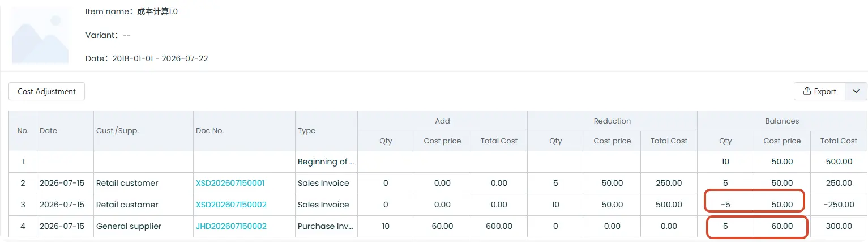Click the Cost Adjustment button
The image size is (868, 242).
coord(46,91)
